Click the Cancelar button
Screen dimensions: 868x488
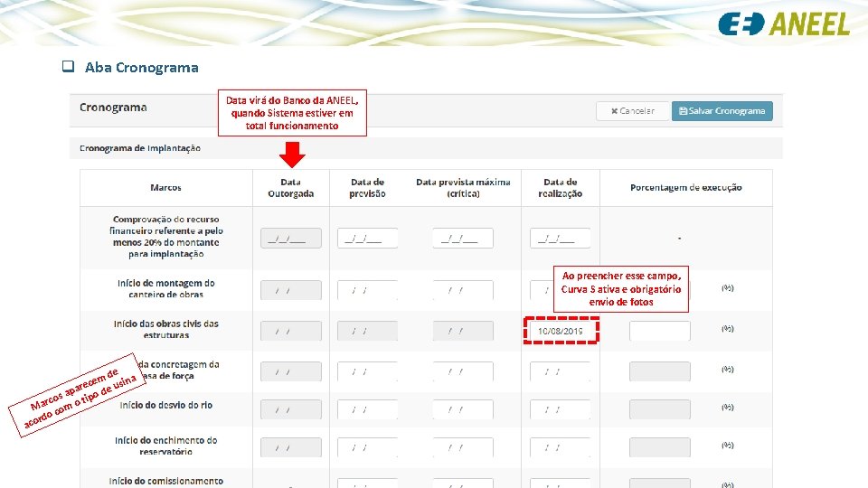tap(633, 110)
